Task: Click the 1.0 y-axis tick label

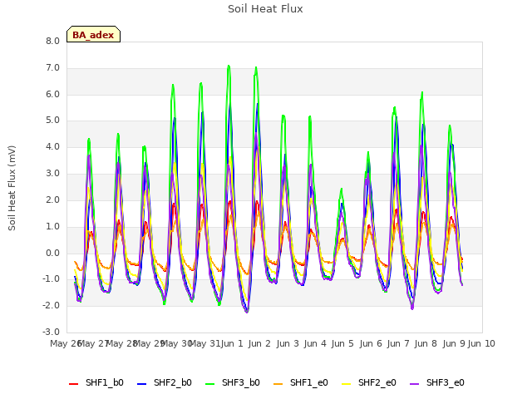Action: [x=52, y=226]
